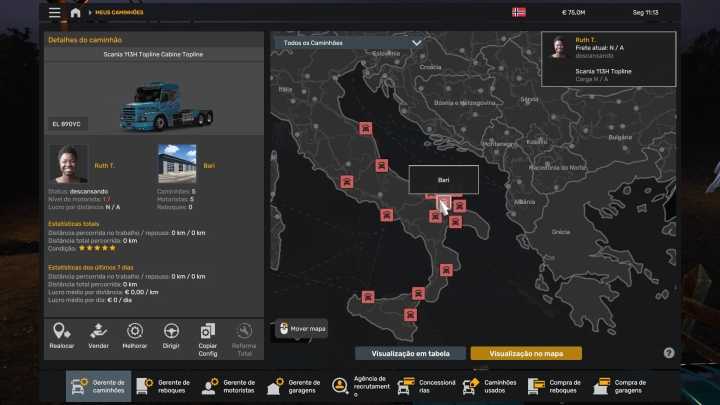This screenshot has height=405, width=720.
Task: Open Gerente de garagens tab
Action: (x=294, y=386)
